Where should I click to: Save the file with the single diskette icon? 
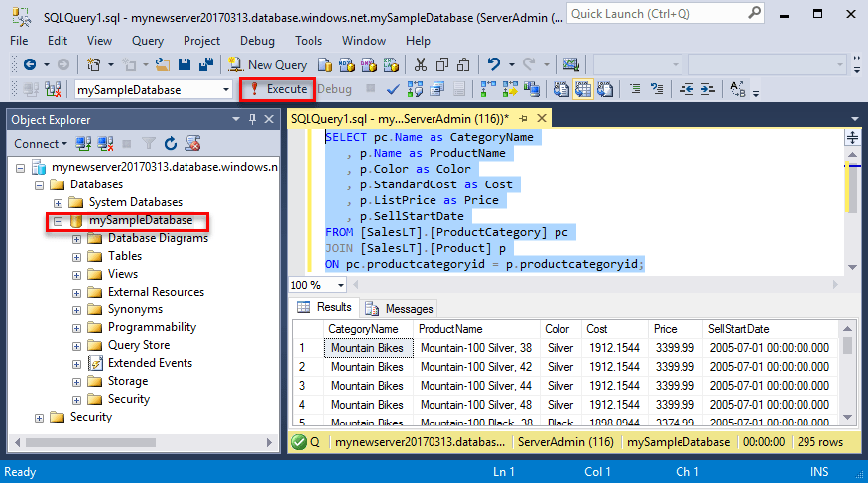coord(185,65)
